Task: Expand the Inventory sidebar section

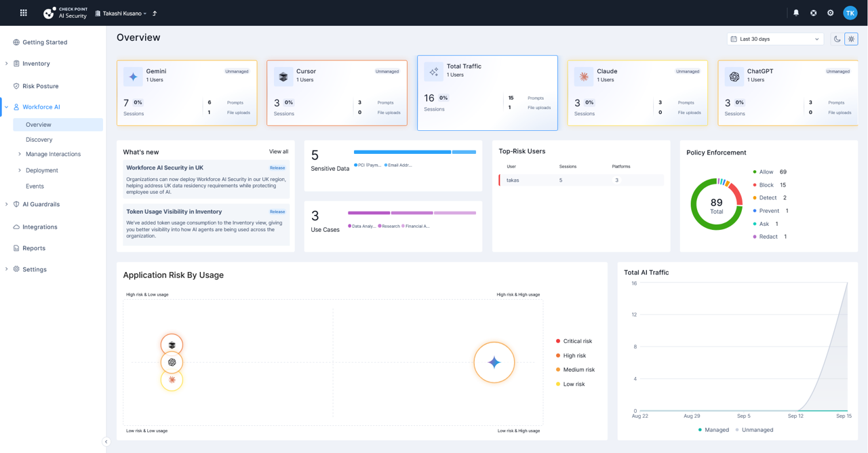Action: 7,64
